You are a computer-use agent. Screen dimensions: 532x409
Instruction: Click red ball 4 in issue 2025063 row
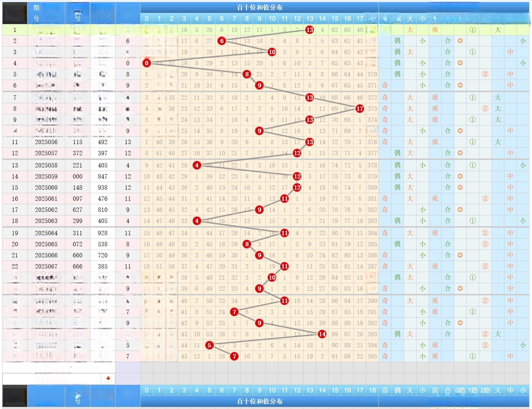pos(197,221)
